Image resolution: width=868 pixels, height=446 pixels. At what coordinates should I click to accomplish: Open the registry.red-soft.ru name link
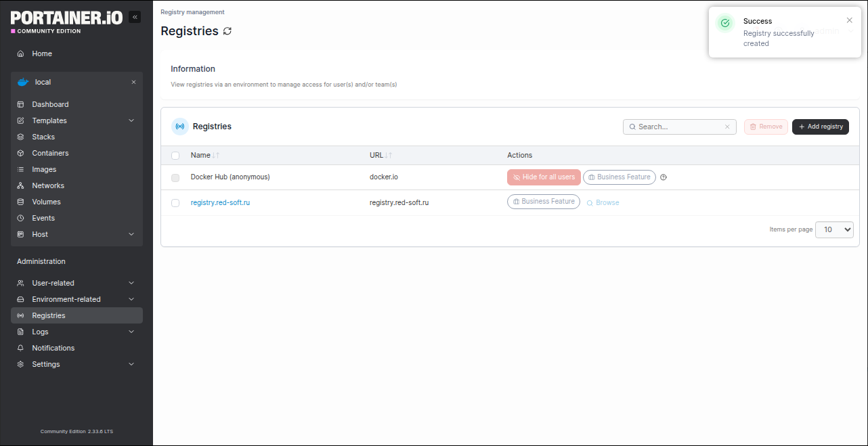click(x=220, y=202)
